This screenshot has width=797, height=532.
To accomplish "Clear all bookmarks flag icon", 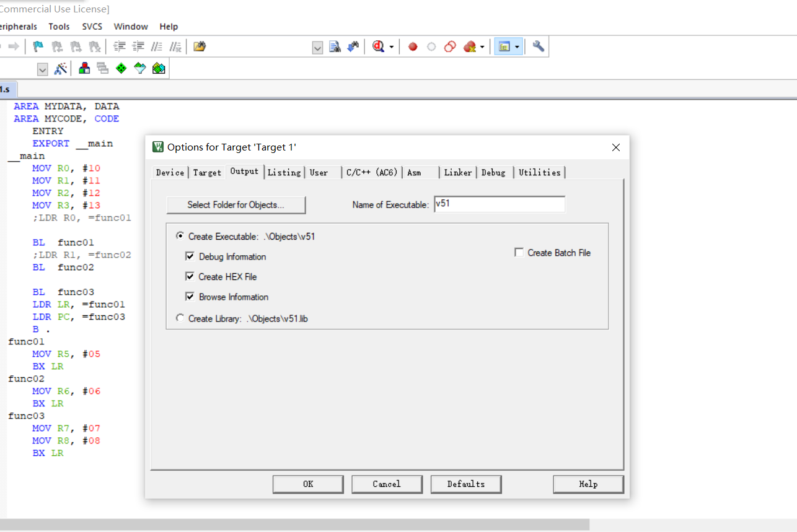I will pos(94,46).
